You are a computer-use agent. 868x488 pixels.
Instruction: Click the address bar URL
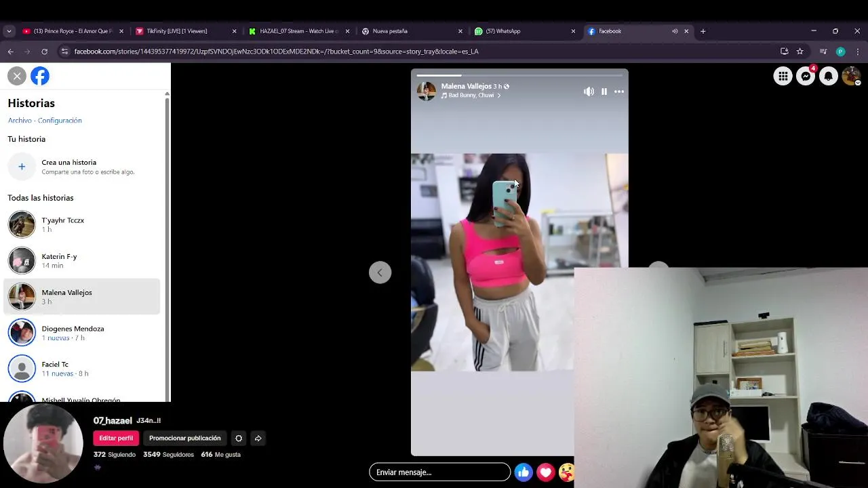coord(277,52)
